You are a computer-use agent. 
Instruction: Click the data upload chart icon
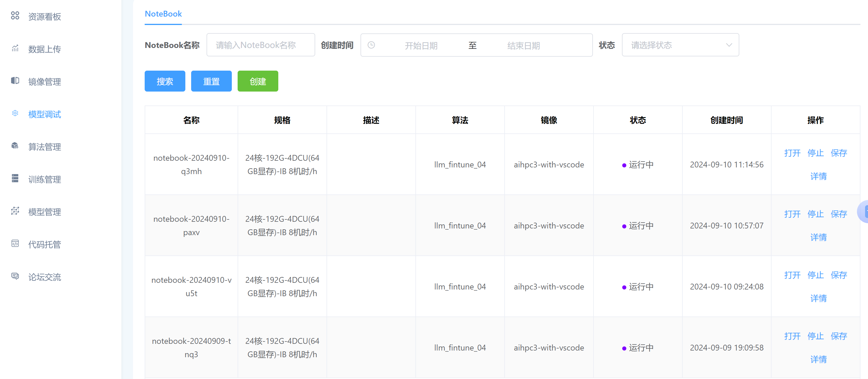tap(15, 48)
